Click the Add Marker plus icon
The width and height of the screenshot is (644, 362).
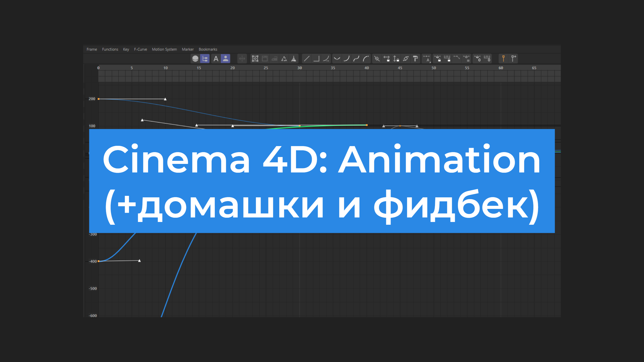tap(513, 59)
